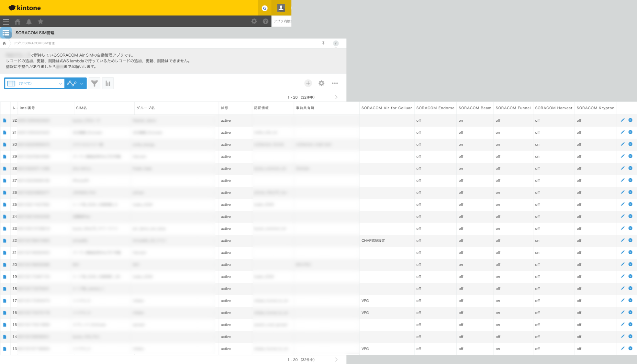This screenshot has height=364, width=637.
Task: Open the filter settings icon
Action: (94, 83)
